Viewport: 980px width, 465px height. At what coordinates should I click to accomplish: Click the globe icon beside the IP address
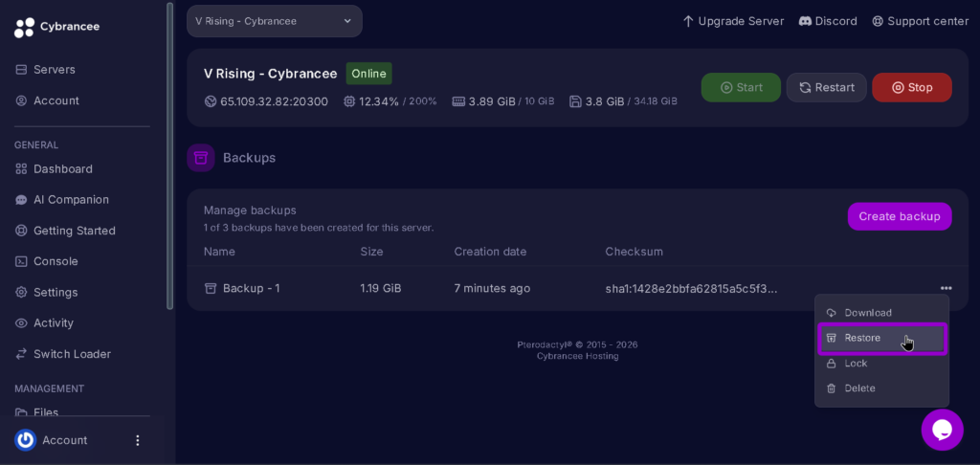211,101
